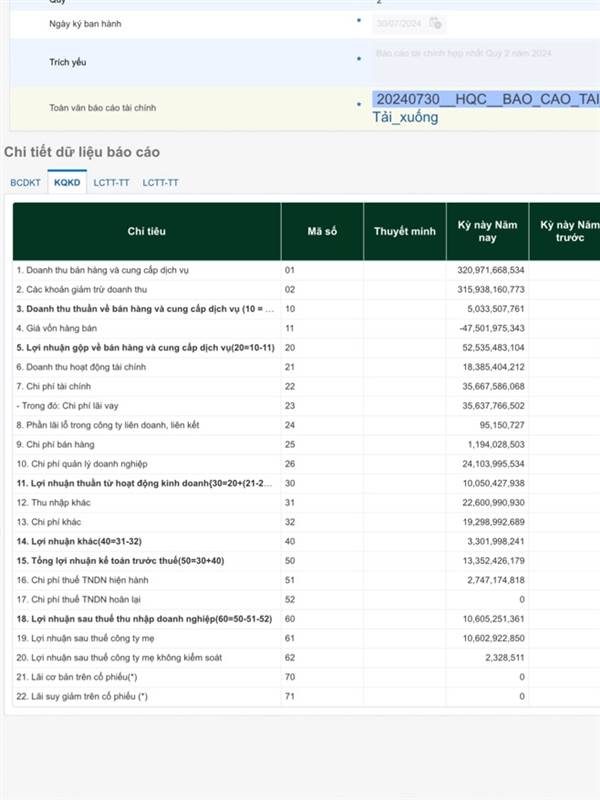Select row 3. Doanh thu thuần về bán hàng
This screenshot has height=800, width=600.
[306, 309]
